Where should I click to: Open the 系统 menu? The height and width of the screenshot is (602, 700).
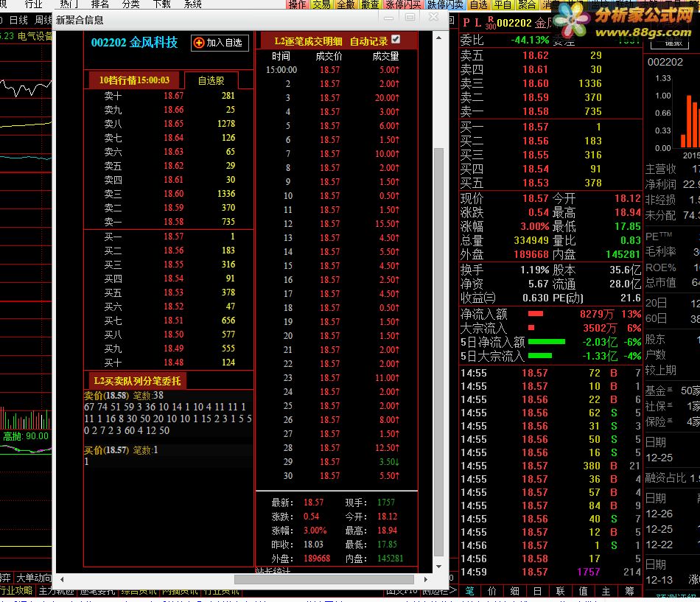pos(192,4)
